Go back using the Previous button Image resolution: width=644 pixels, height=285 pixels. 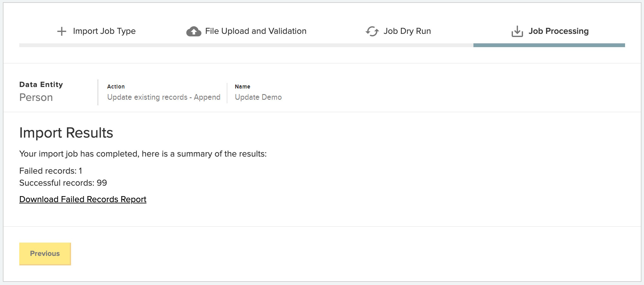point(45,254)
